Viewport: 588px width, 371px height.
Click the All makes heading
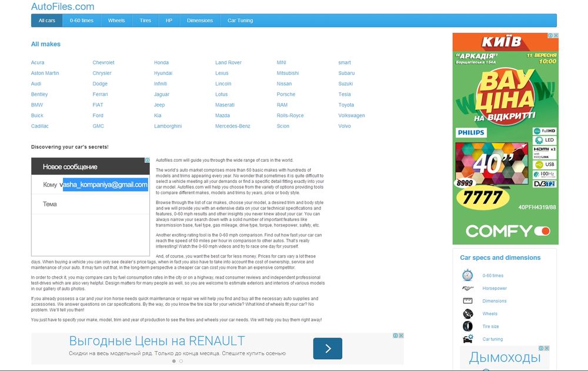(46, 44)
